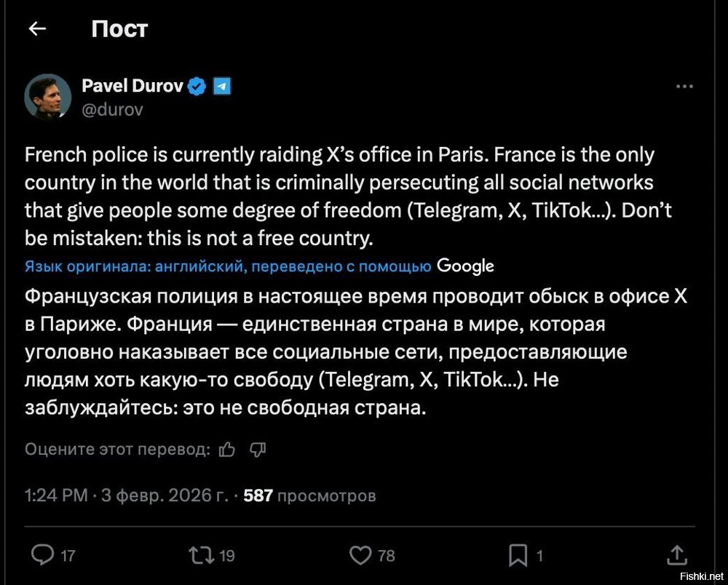The height and width of the screenshot is (585, 728).
Task: Click the Google logo in translation notice
Action: coord(465,266)
